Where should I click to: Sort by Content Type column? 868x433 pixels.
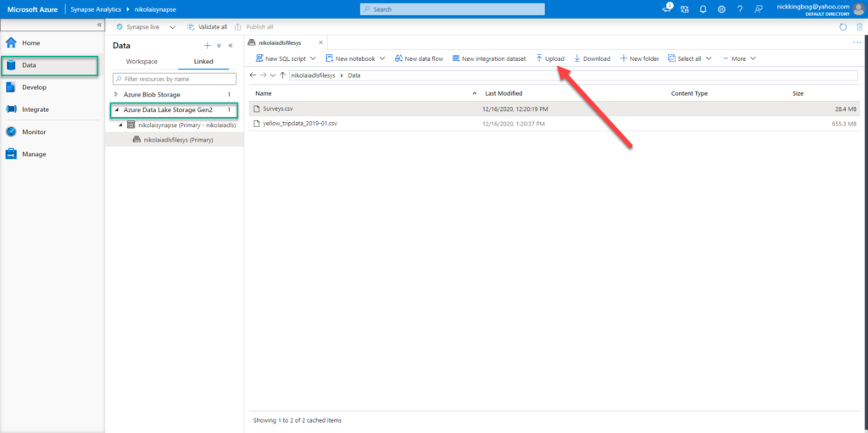(x=689, y=93)
